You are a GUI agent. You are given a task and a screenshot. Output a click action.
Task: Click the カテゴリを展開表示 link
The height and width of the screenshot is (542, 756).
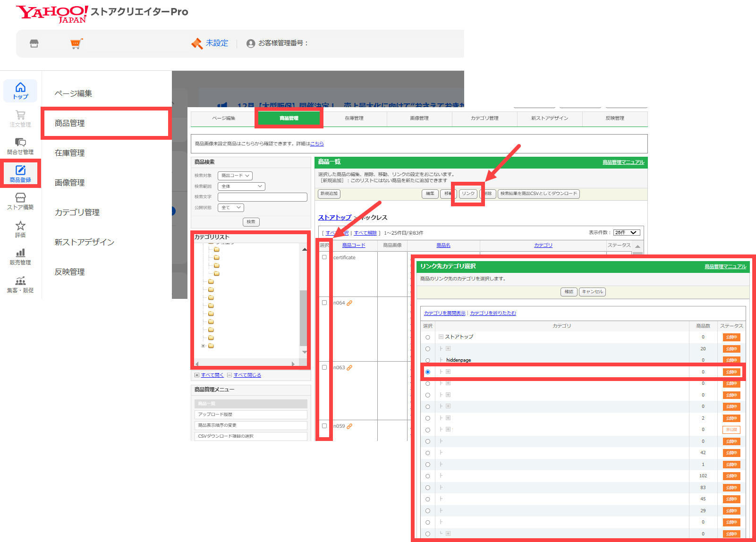(x=445, y=313)
